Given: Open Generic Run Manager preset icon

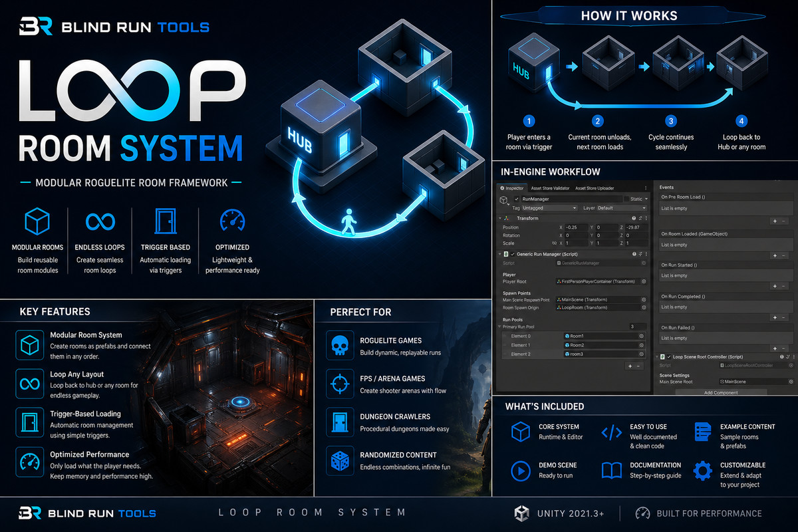Looking at the screenshot, I should tap(640, 254).
